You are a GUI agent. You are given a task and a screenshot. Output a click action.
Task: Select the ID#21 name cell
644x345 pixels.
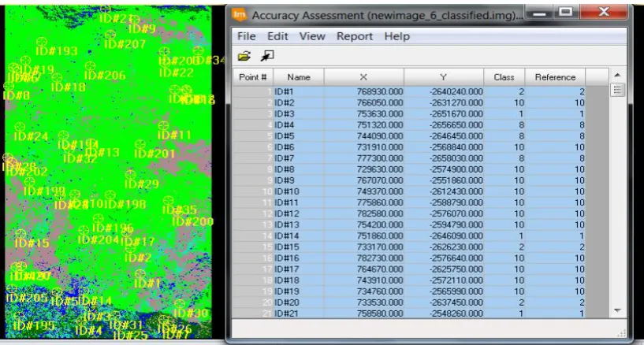pos(299,313)
